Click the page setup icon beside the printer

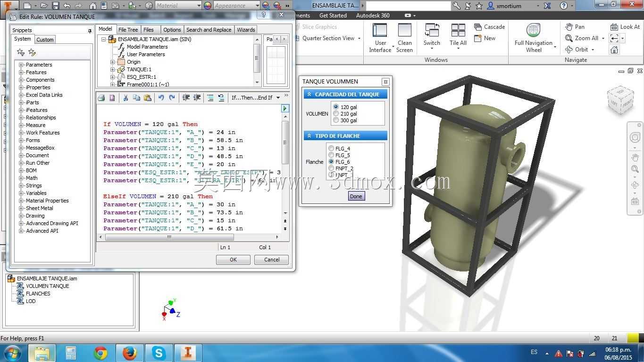click(112, 98)
